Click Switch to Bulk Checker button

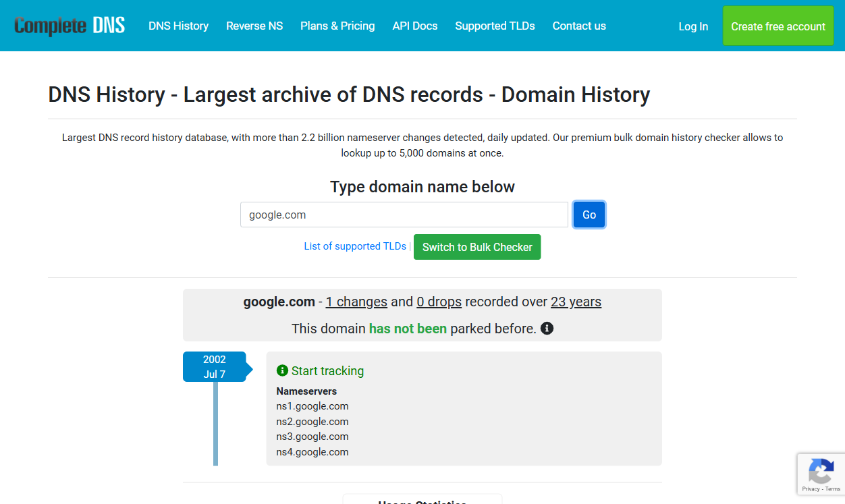coord(477,247)
